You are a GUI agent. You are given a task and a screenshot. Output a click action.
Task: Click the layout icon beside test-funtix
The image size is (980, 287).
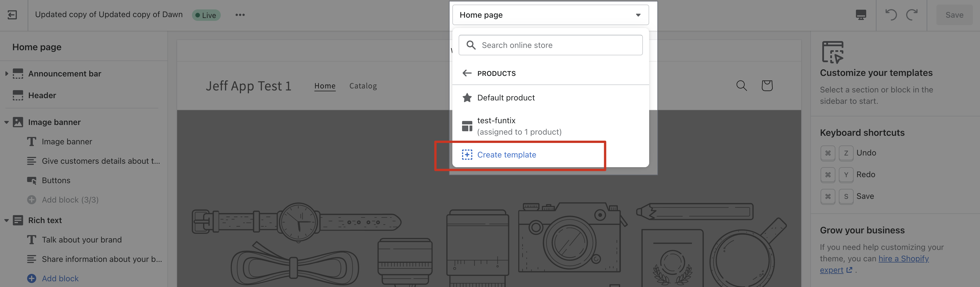(467, 126)
